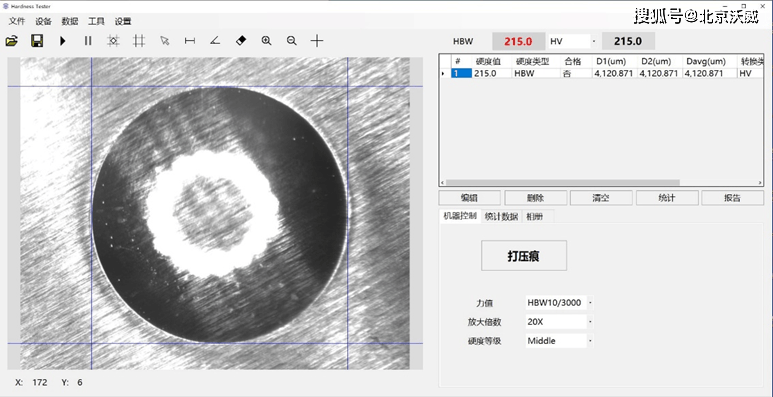Click the D1(um) 4,120.871 cell

pos(614,73)
